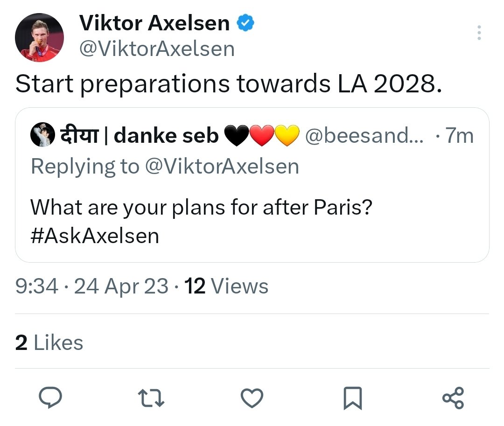Click the 9:34 · 24 Apr 23 timestamp

[x=91, y=286]
